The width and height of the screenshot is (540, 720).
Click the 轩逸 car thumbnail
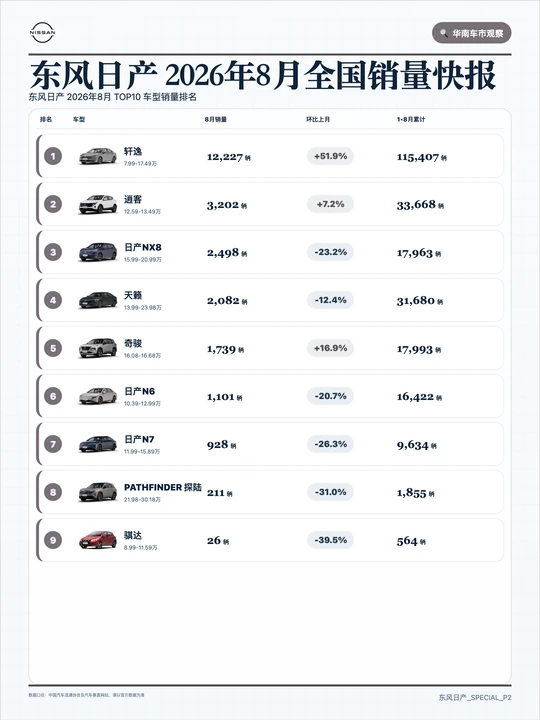(x=98, y=156)
